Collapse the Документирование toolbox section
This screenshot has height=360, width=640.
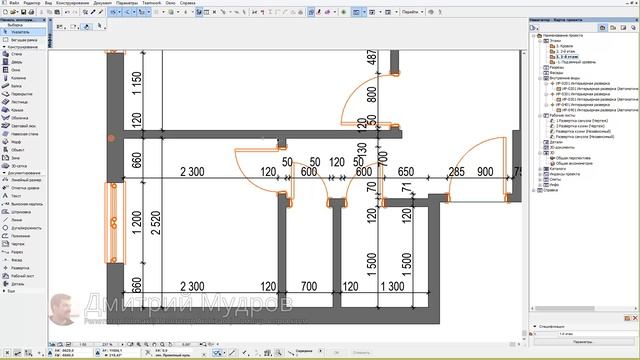coord(4,173)
